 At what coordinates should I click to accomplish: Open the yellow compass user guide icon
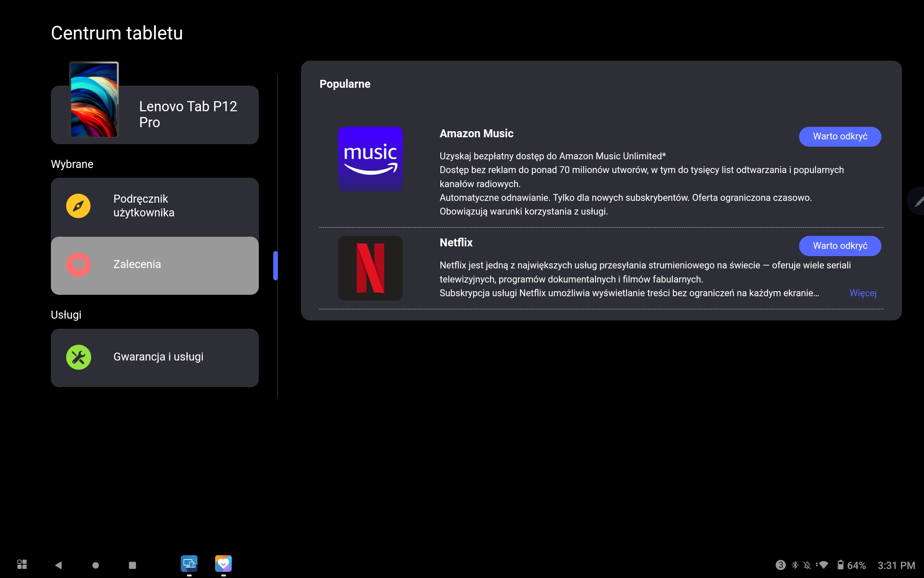[78, 206]
